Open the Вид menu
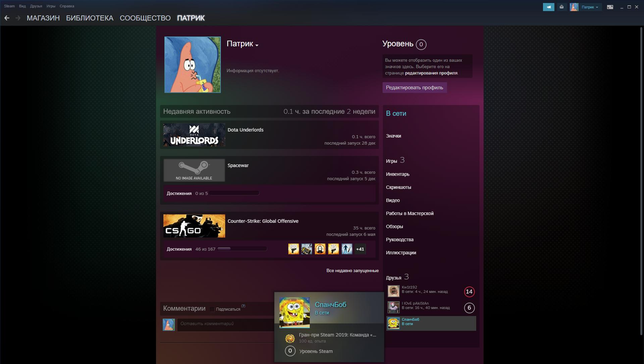644x364 pixels. click(22, 6)
